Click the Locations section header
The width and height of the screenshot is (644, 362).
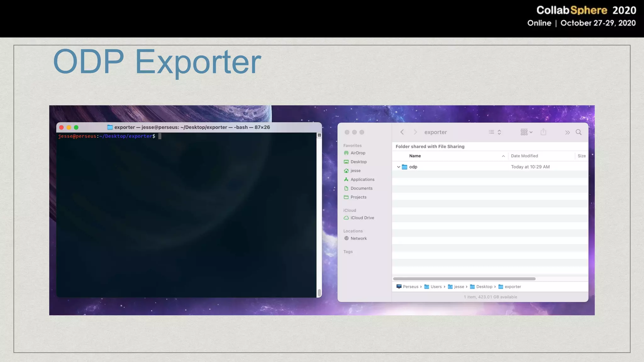(353, 231)
